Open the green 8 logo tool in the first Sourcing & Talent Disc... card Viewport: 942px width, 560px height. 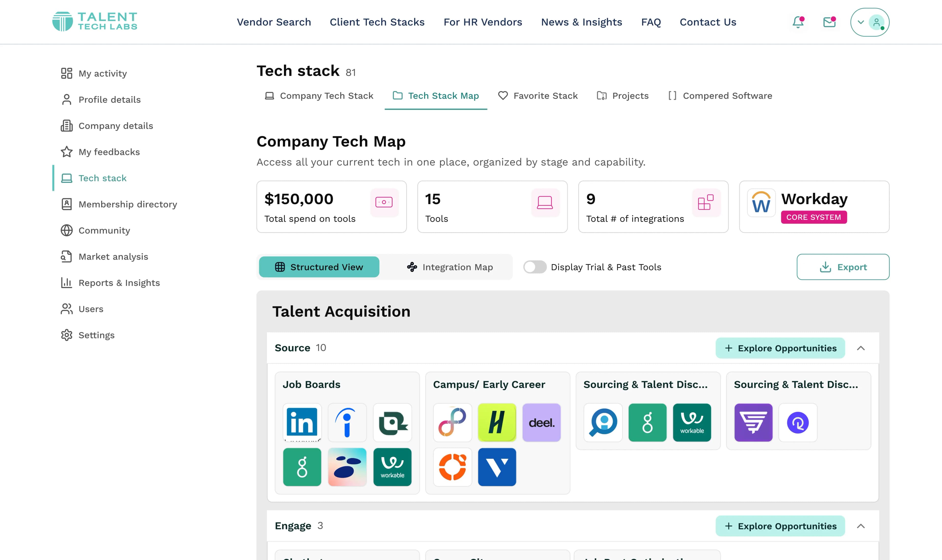(648, 422)
